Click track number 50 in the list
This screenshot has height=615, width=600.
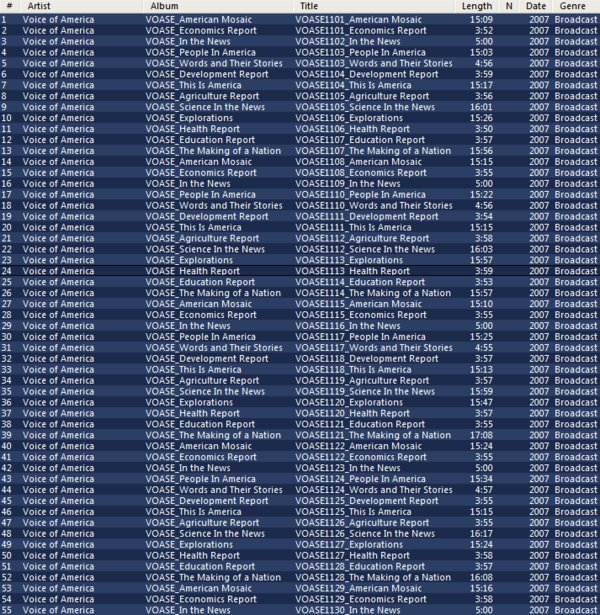(x=6, y=556)
